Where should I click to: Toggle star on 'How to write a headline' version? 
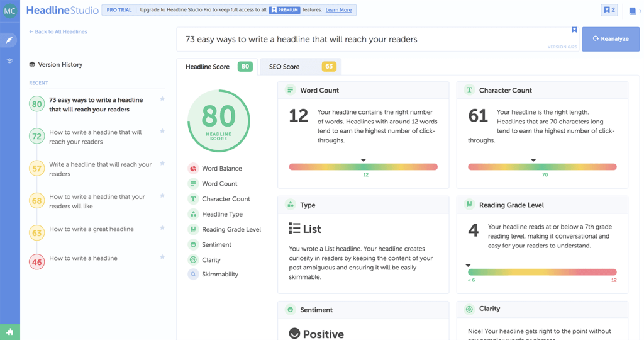point(162,257)
